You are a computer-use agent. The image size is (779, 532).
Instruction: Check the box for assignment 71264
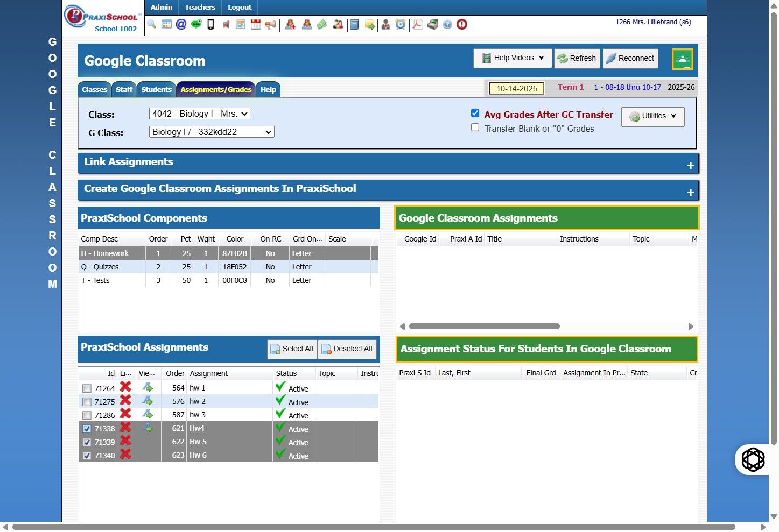[87, 388]
